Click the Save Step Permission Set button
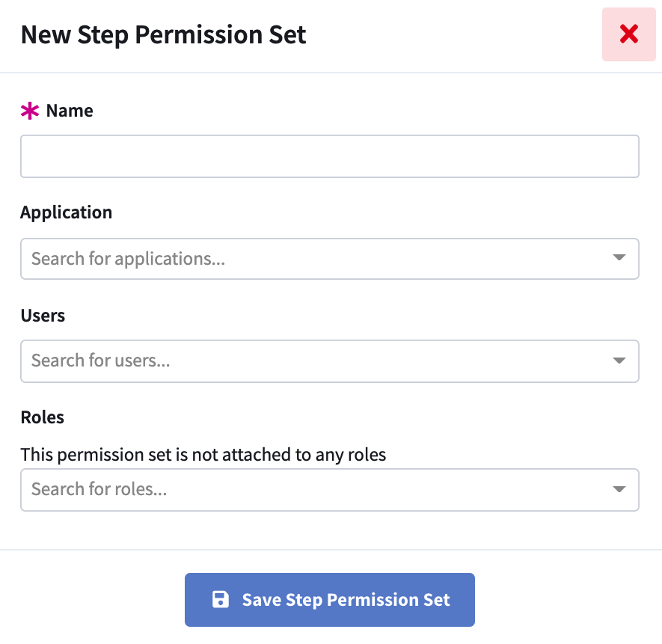The width and height of the screenshot is (662, 644). pyautogui.click(x=329, y=599)
